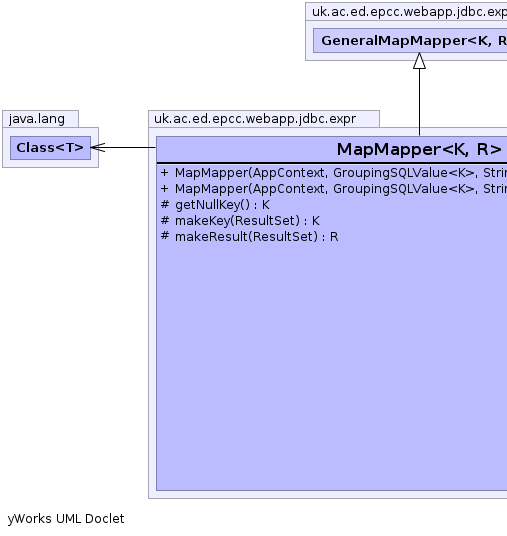This screenshot has height=536, width=507.
Task: Select the first MapMapper constructor entry
Action: [333, 173]
